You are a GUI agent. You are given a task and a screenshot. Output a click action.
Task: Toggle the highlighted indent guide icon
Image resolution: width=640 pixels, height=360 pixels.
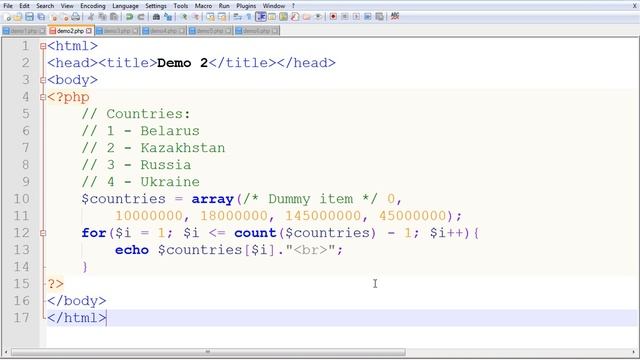(x=260, y=17)
